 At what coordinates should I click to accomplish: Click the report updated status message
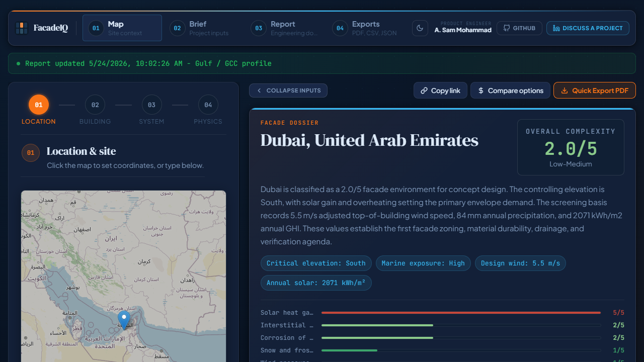(322, 64)
